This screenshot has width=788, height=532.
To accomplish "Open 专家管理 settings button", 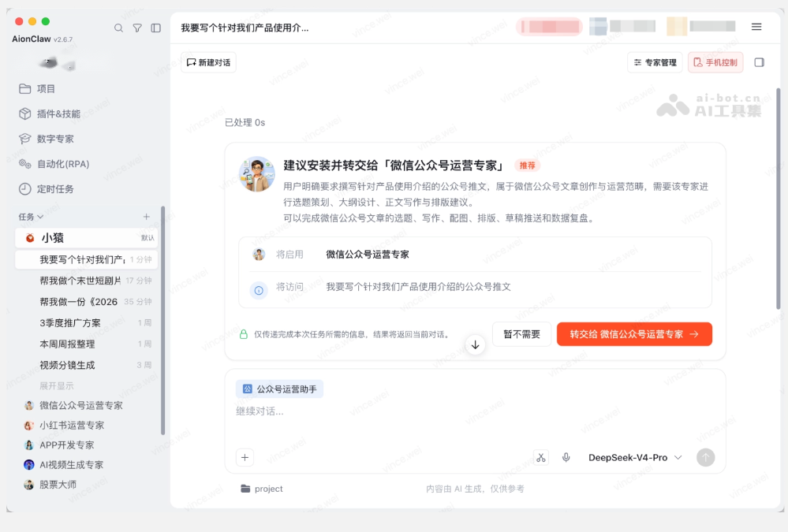I will click(655, 62).
